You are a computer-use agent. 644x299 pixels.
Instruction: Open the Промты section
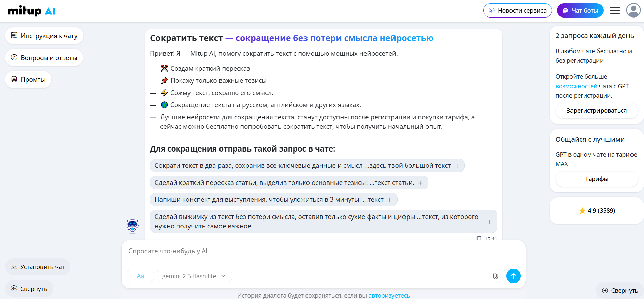[28, 79]
